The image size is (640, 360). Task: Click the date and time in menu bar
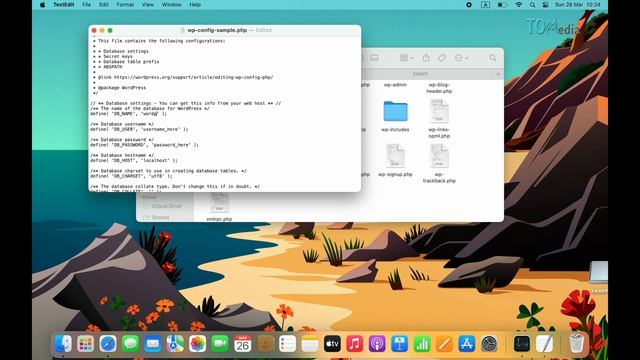click(x=577, y=4)
